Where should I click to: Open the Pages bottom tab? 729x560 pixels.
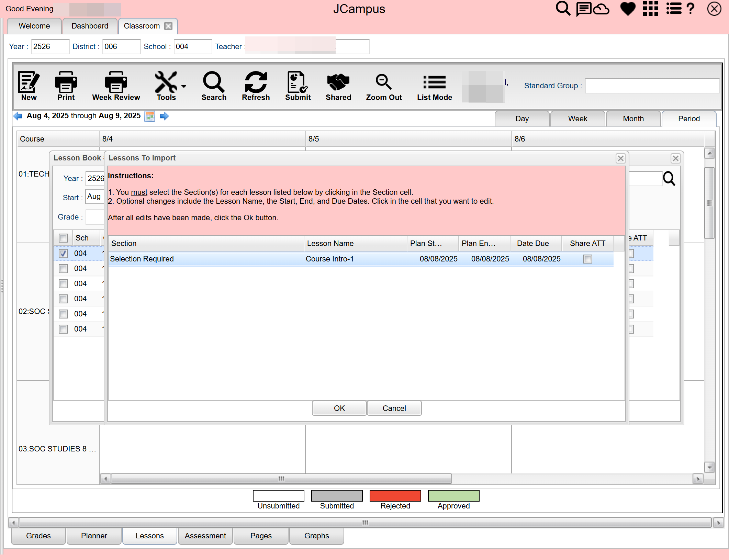click(x=261, y=536)
